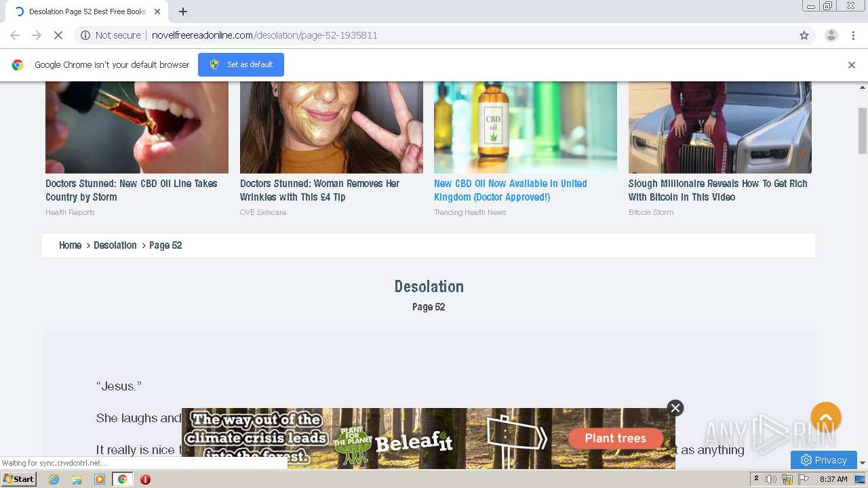The width and height of the screenshot is (868, 488).
Task: Open a new browser tab
Action: coord(183,12)
